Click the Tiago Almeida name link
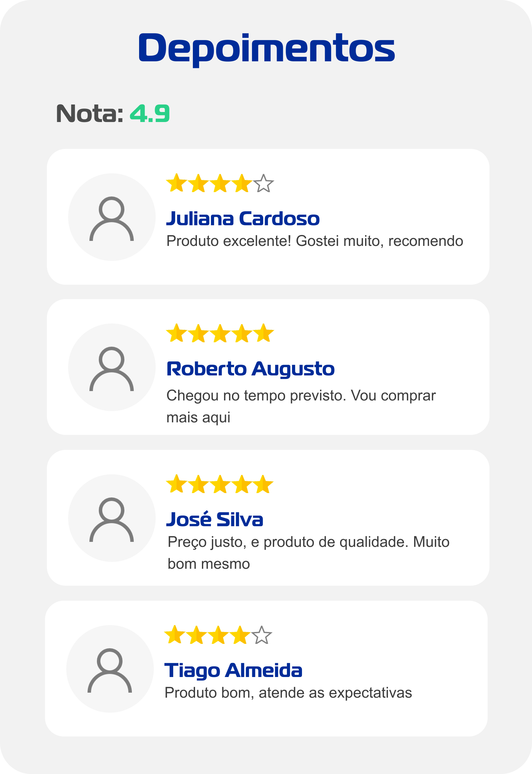 point(233,670)
